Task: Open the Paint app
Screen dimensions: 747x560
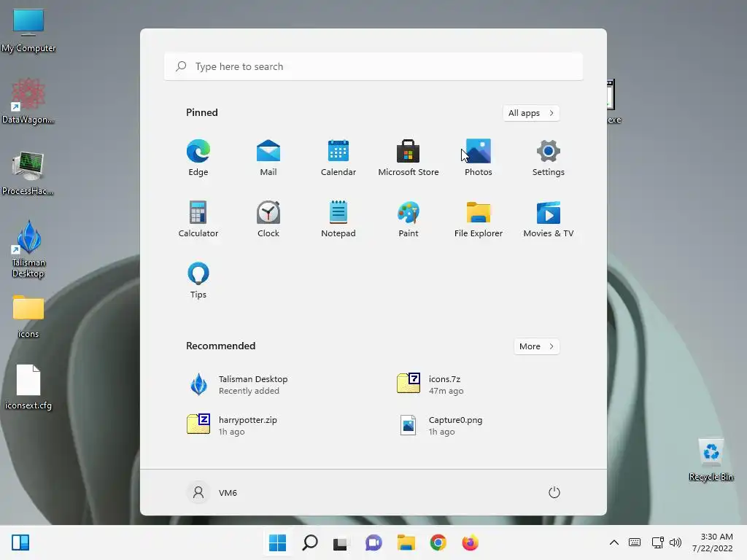Action: [x=409, y=219]
